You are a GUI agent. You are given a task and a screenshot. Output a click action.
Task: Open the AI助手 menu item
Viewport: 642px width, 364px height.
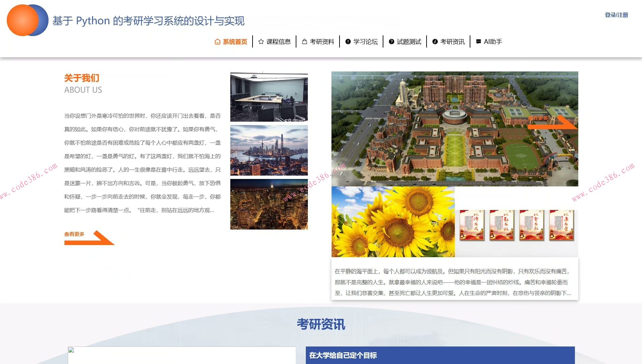point(489,42)
